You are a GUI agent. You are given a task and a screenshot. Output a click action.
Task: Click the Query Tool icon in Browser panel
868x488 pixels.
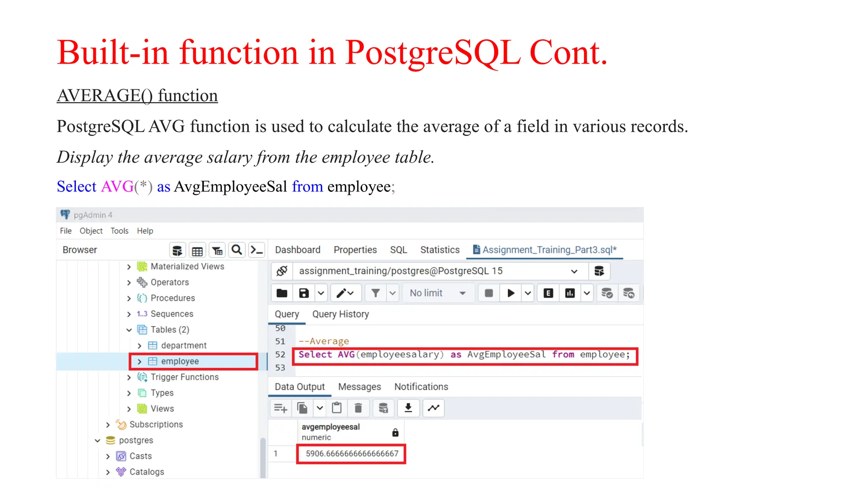point(177,250)
